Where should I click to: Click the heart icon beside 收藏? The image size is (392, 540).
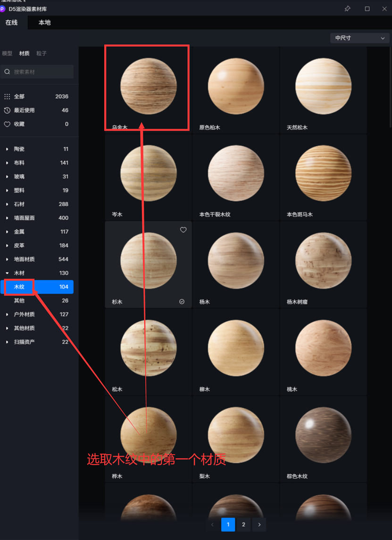(x=7, y=124)
